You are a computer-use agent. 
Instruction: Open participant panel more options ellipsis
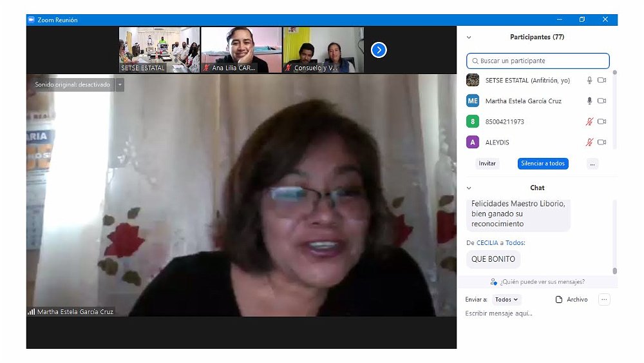tap(592, 164)
